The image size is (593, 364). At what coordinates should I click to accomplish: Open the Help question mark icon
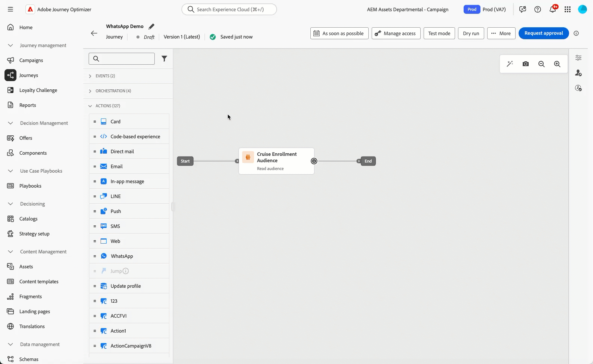point(538,9)
